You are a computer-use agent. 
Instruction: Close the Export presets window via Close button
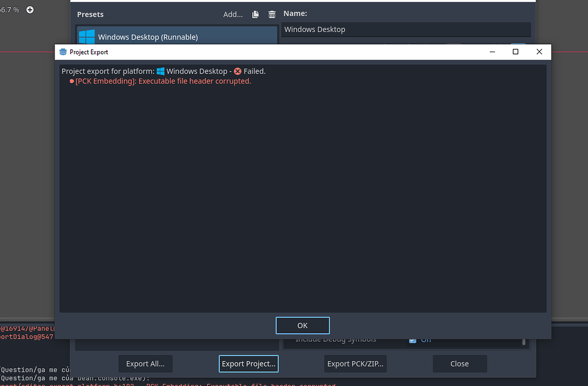click(459, 364)
